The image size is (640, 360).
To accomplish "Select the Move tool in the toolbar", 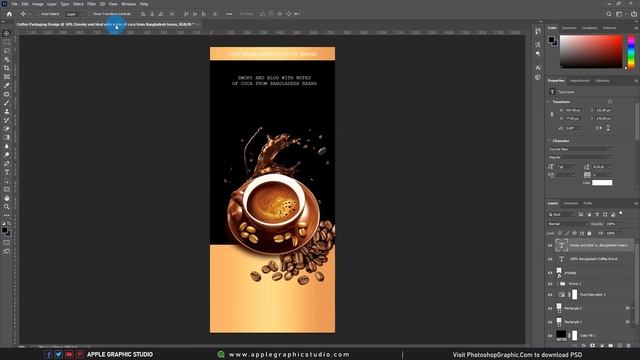I will pyautogui.click(x=7, y=33).
